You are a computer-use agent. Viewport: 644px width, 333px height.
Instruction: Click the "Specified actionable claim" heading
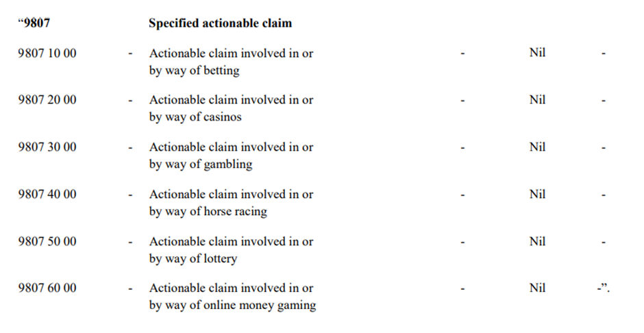(220, 23)
